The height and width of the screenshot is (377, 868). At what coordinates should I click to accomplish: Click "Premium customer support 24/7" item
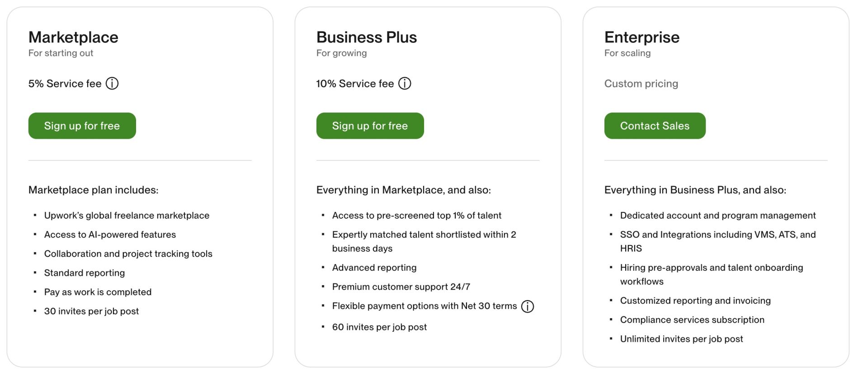click(x=401, y=287)
